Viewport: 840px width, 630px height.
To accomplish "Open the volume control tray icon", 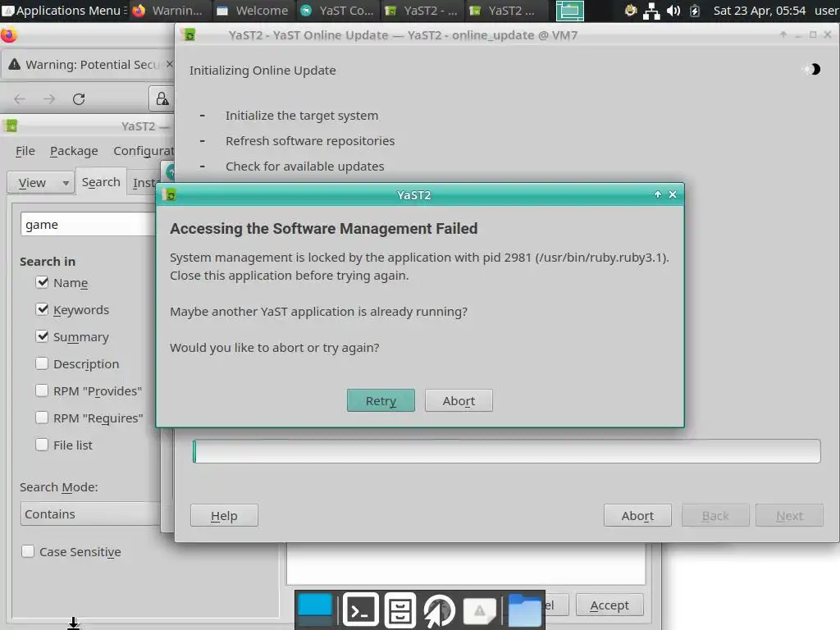I will coord(673,10).
